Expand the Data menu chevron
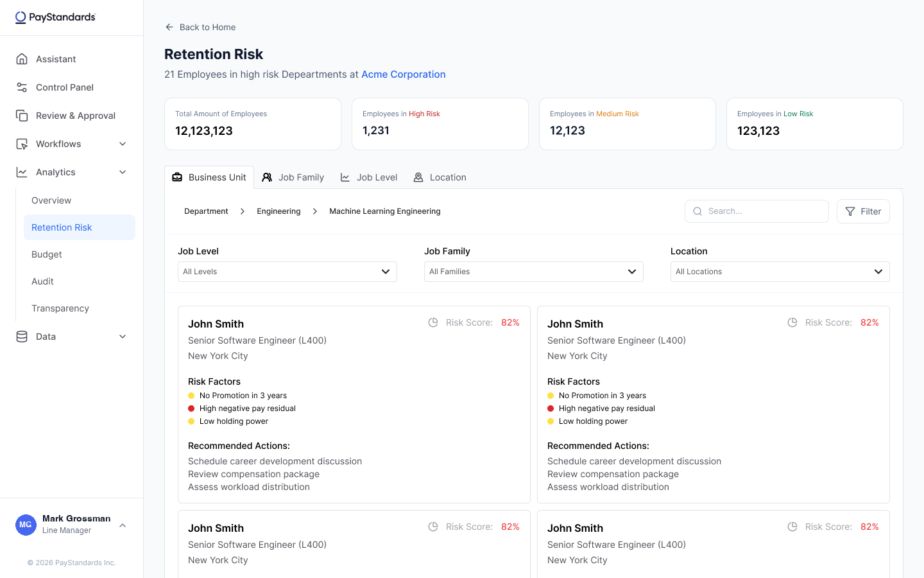Screen dimensions: 924x578 (x=123, y=337)
